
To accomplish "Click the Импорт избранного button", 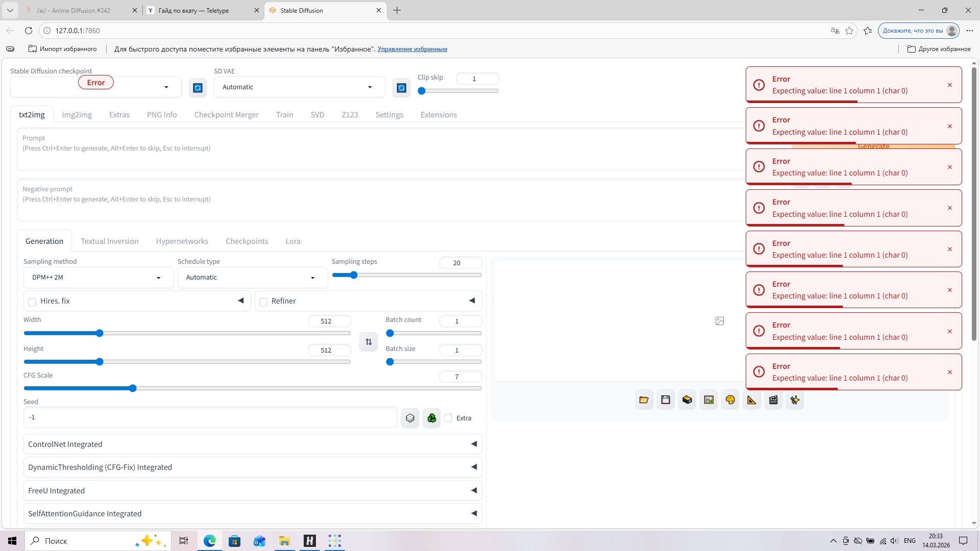I will point(62,49).
